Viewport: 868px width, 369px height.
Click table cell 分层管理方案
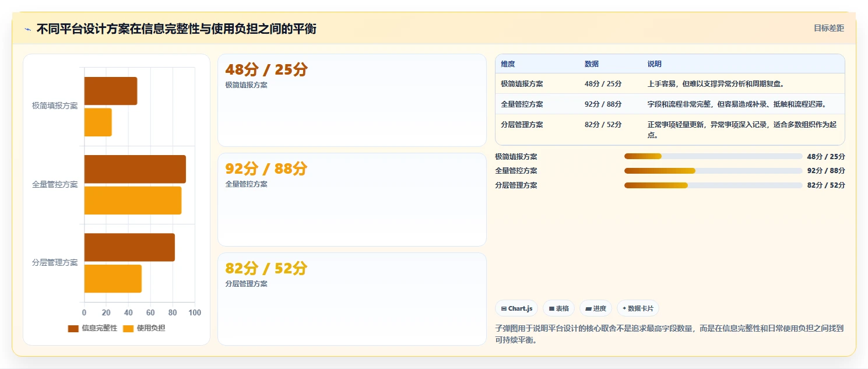click(x=522, y=125)
